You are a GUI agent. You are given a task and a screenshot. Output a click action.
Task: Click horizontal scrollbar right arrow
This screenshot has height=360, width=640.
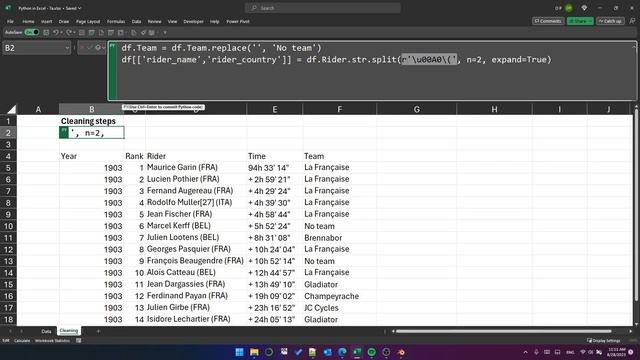tap(631, 331)
